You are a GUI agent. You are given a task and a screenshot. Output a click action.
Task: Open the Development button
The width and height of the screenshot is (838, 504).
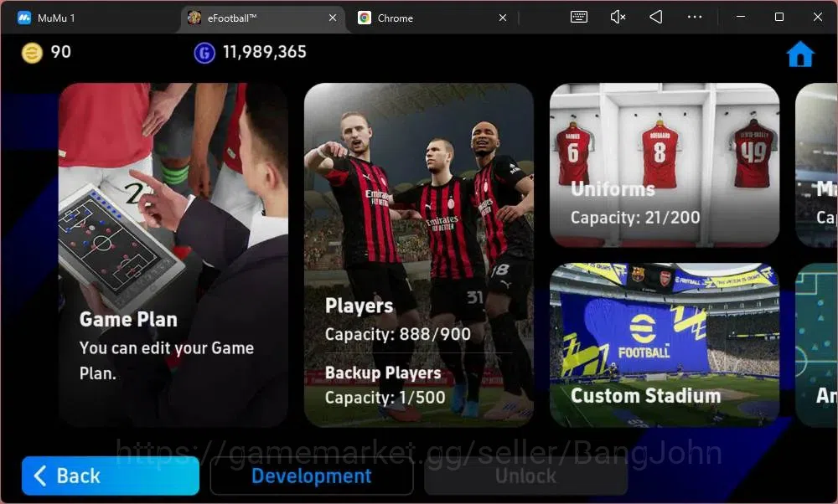312,476
